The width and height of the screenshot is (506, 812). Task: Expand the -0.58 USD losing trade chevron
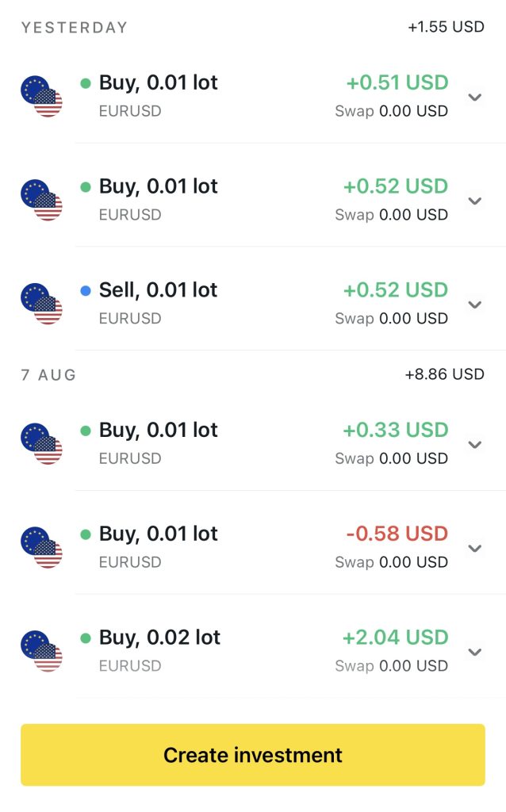(x=475, y=548)
